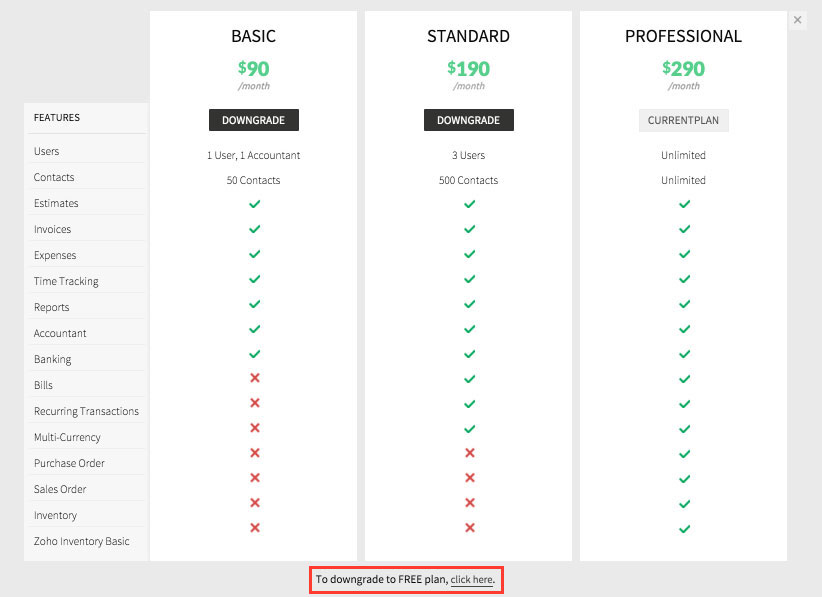Click the Banking feature label
The width and height of the screenshot is (822, 597).
(x=52, y=360)
